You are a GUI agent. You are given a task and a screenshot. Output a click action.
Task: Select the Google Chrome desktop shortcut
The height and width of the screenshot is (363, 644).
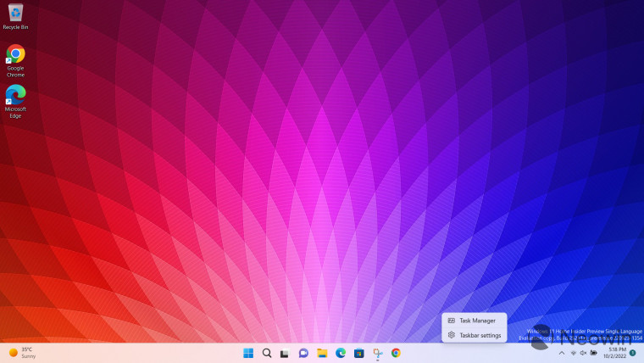click(x=15, y=61)
